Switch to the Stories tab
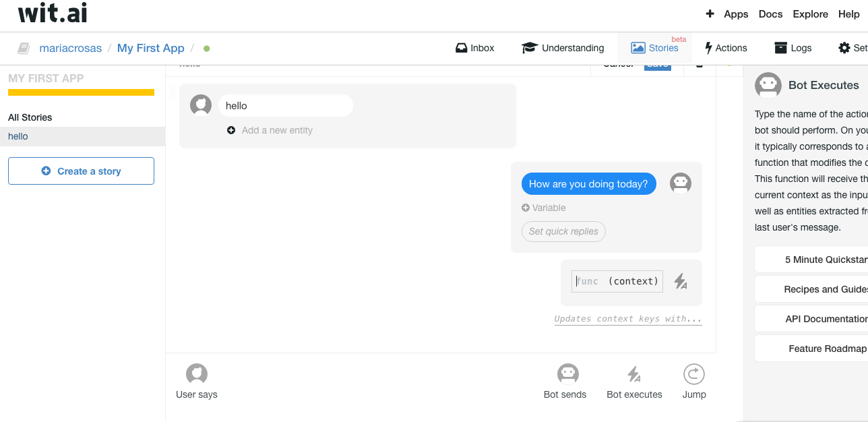This screenshot has width=868, height=422. (x=654, y=47)
